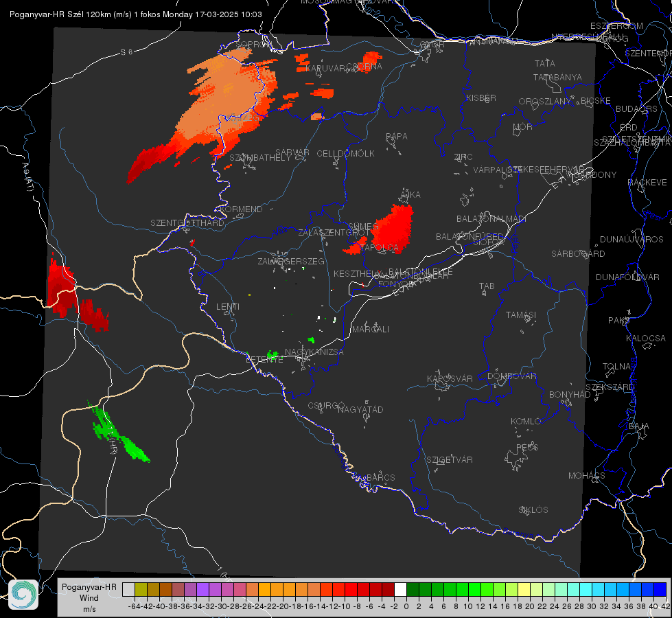Click the NAGYATÁD city label

point(360,409)
